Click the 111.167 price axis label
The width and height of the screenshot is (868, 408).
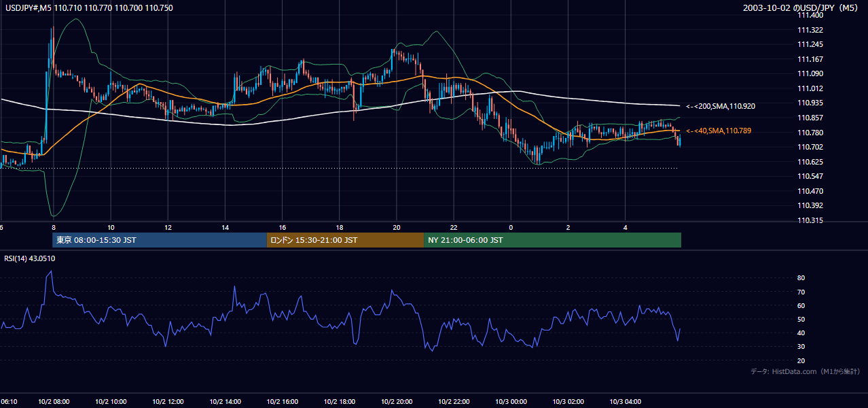tap(810, 59)
